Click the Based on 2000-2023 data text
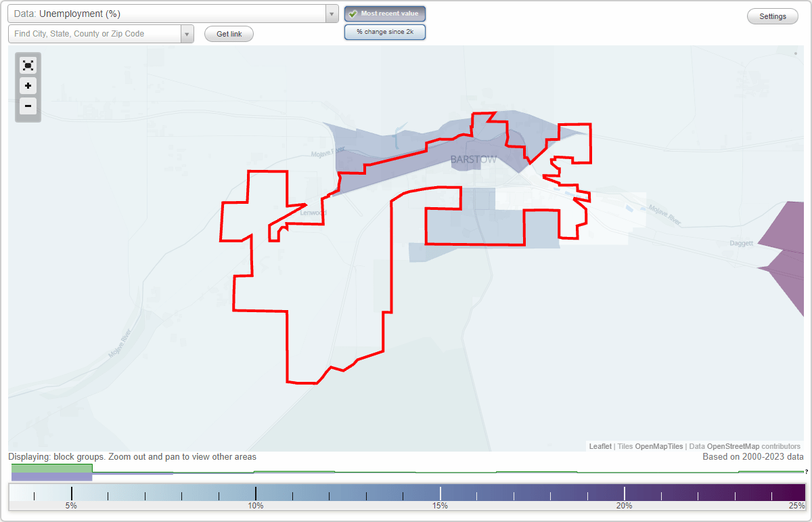812x522 pixels. [753, 457]
